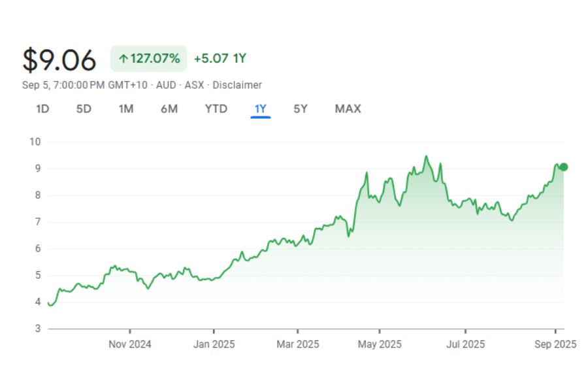Select the MAX range tab

tap(348, 109)
